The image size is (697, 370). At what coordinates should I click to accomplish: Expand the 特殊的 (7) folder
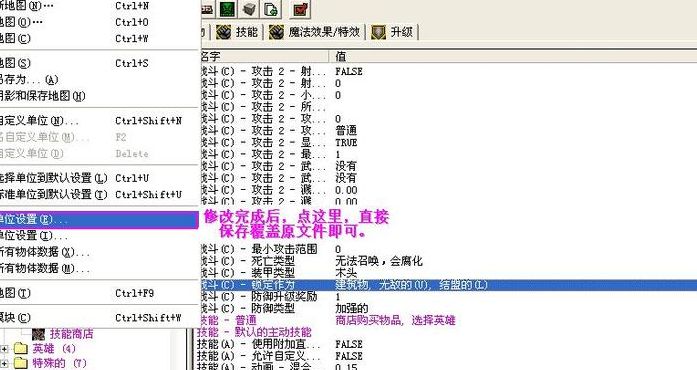[x=4, y=363]
